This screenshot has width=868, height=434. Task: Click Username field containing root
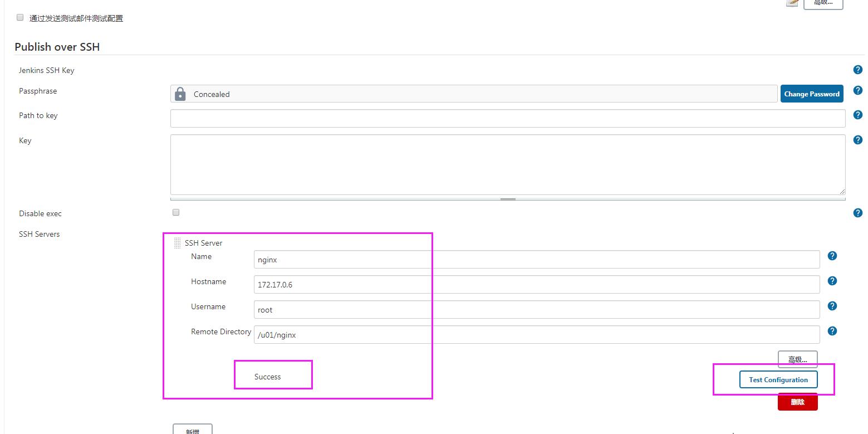pyautogui.click(x=537, y=309)
